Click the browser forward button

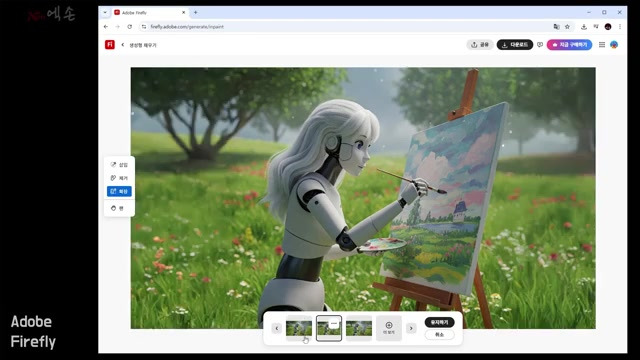(118, 27)
